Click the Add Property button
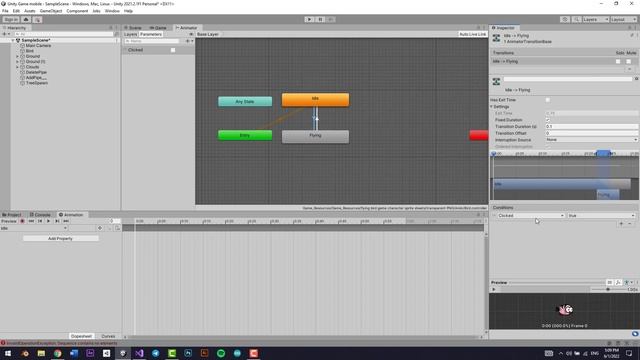Viewport: 640px width, 360px height. click(60, 238)
